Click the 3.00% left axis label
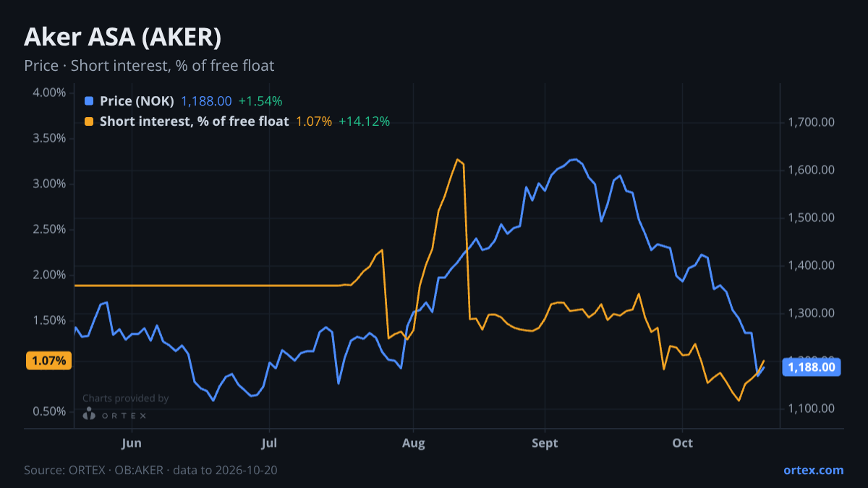Screen dimensions: 868x488 pos(49,184)
